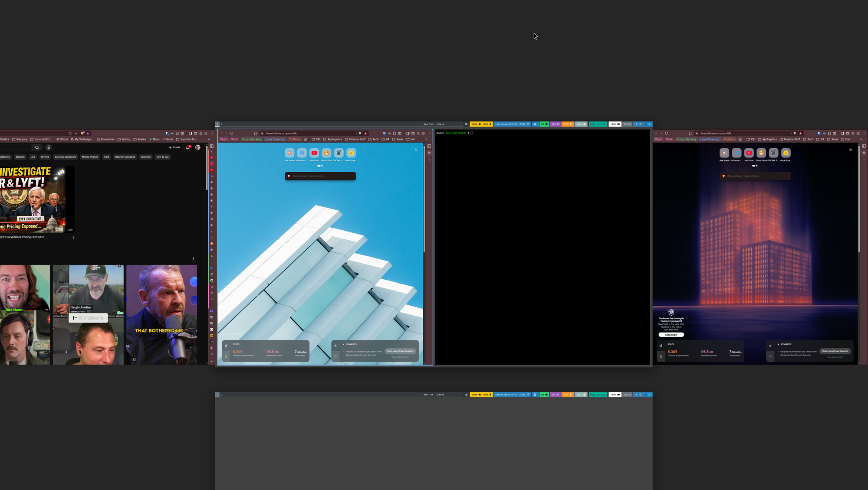Open the Apologetics bookmarks folder

tap(334, 139)
